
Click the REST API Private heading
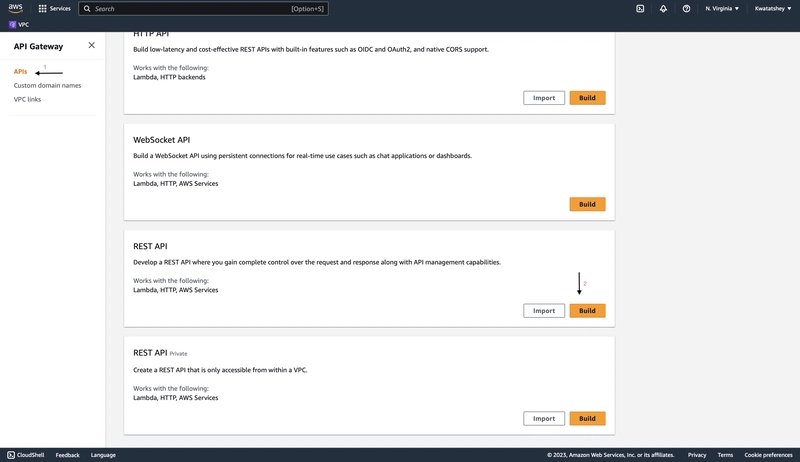[x=160, y=353]
